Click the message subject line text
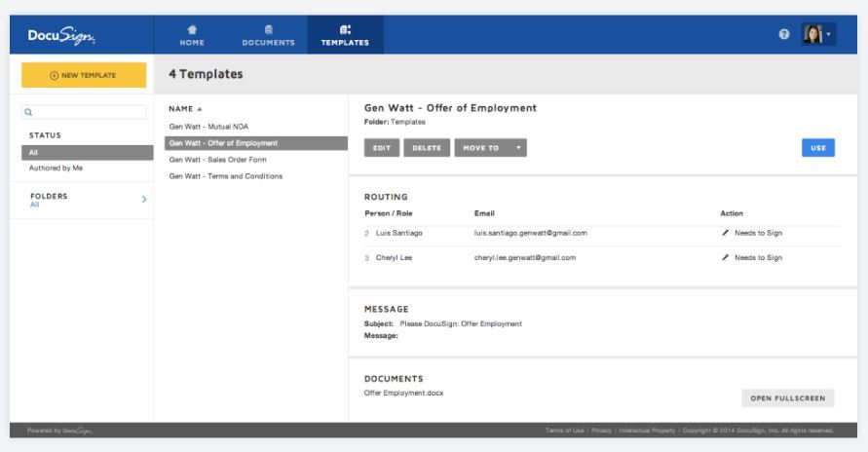The height and width of the screenshot is (452, 868). pos(461,323)
